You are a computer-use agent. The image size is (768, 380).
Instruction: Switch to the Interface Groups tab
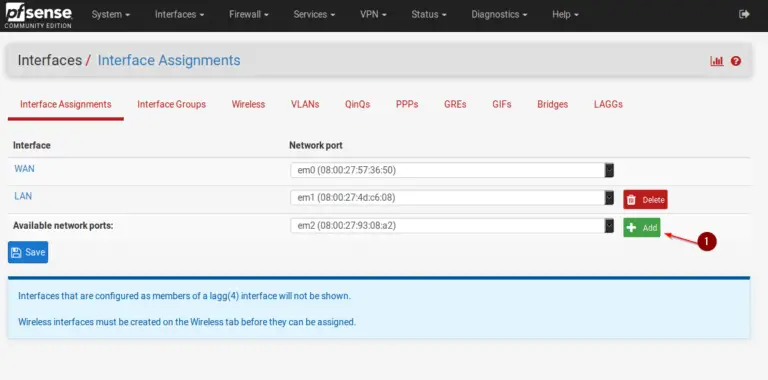(x=171, y=104)
